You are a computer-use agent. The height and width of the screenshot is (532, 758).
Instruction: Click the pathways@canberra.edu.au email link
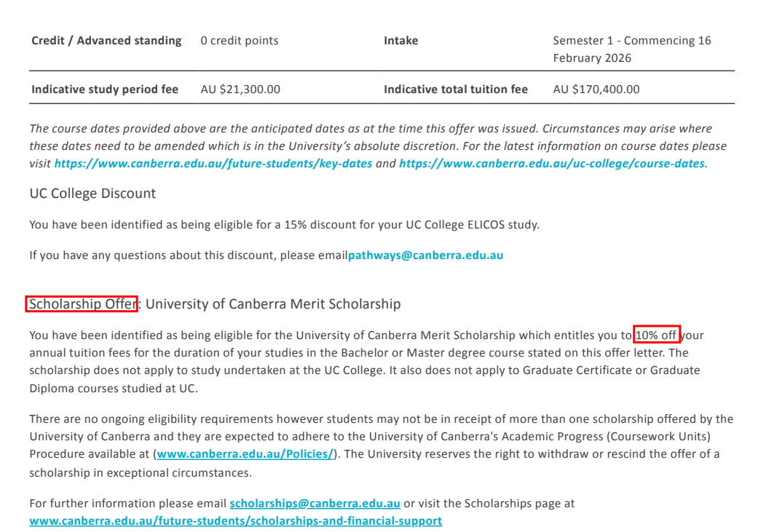pyautogui.click(x=425, y=255)
